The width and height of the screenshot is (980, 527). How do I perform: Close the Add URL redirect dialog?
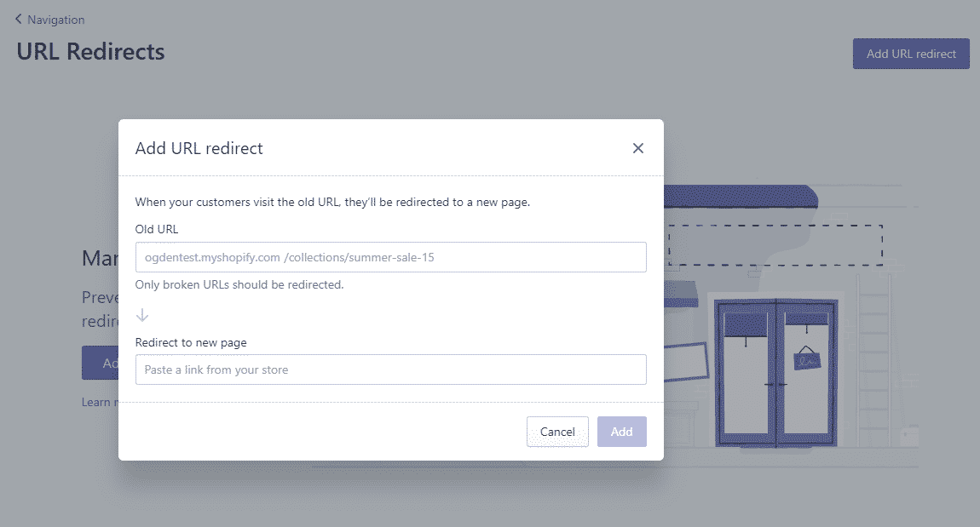637,148
